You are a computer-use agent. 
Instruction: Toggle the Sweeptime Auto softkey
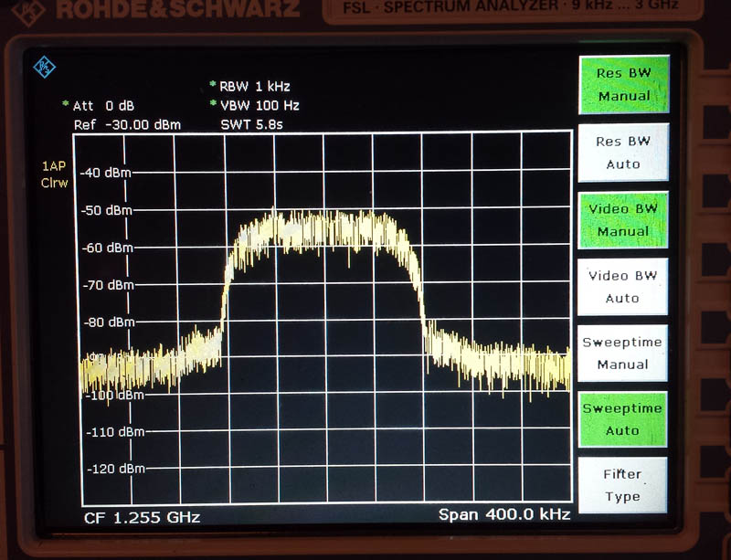click(623, 419)
